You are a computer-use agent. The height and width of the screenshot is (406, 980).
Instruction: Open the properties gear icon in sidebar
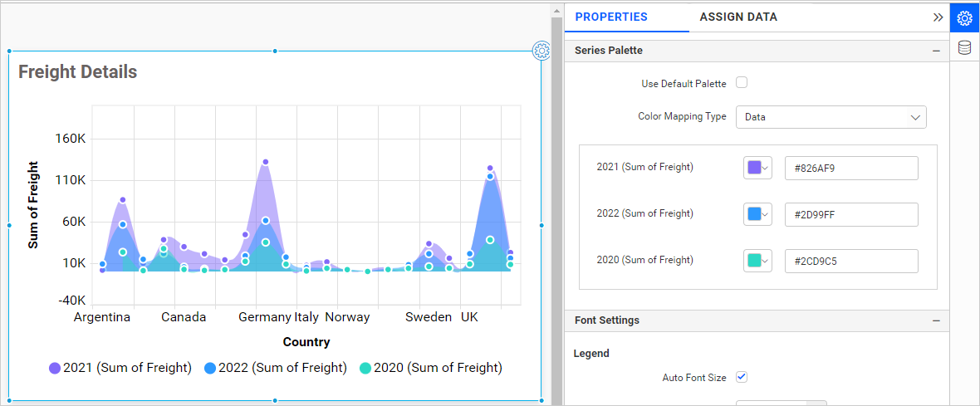tap(964, 17)
